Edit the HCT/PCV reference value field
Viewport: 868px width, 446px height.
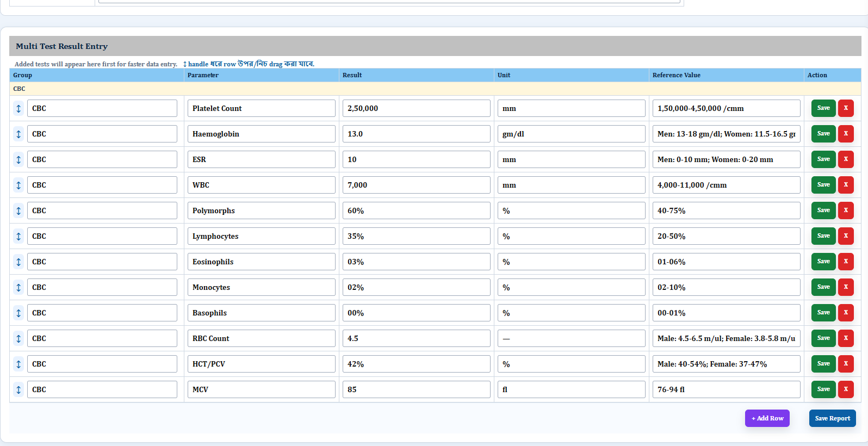(x=727, y=364)
